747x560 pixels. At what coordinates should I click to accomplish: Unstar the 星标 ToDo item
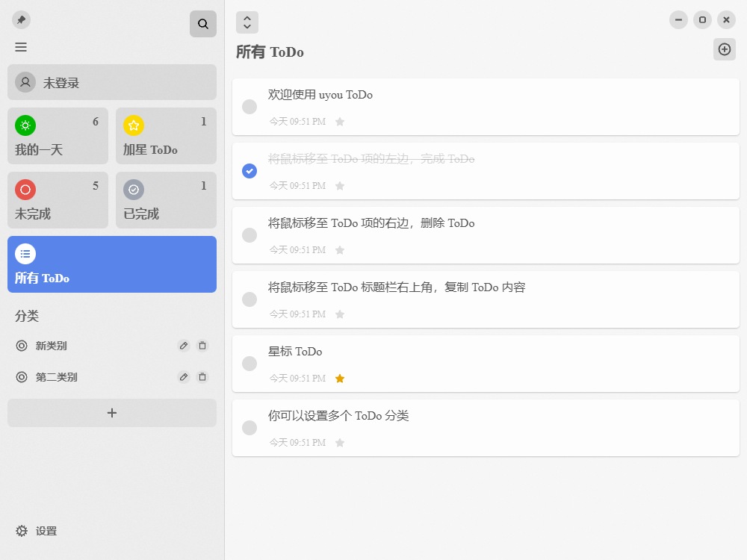coord(340,379)
